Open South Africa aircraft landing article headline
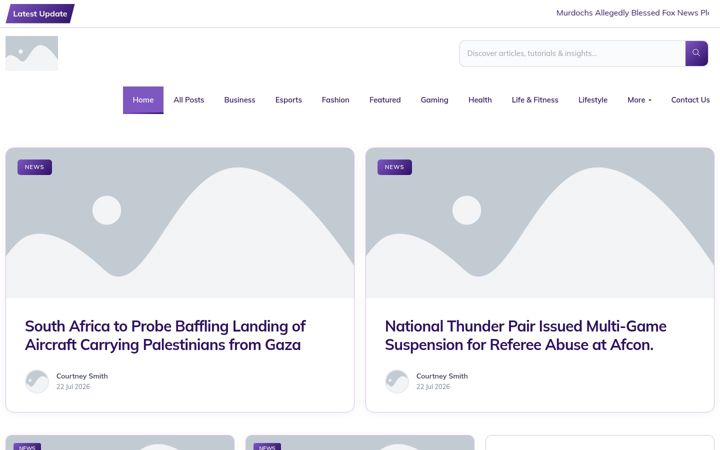Viewport: 720px width, 450px height. [165, 335]
